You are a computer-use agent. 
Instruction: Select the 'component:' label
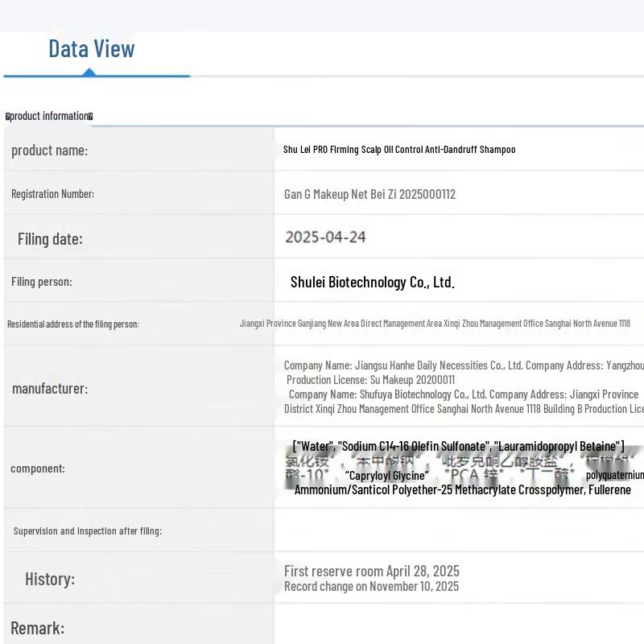(38, 469)
